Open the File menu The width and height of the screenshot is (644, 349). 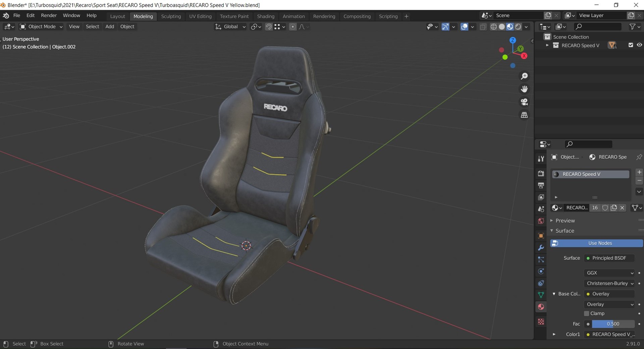(16, 15)
